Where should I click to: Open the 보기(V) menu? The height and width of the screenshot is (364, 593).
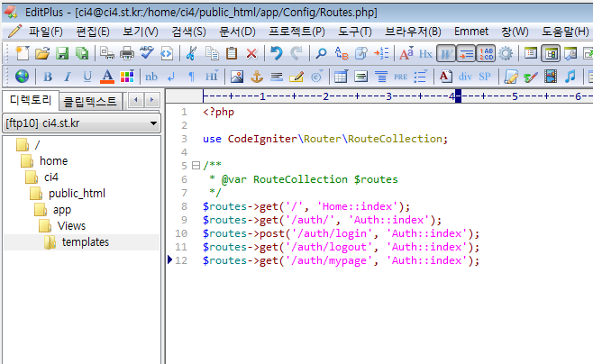tap(141, 32)
